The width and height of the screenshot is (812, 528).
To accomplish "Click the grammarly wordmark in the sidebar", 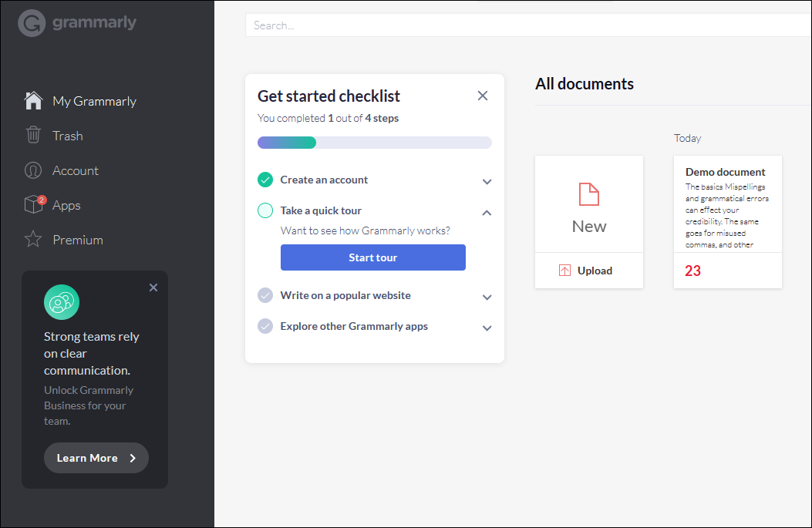I will (x=94, y=23).
